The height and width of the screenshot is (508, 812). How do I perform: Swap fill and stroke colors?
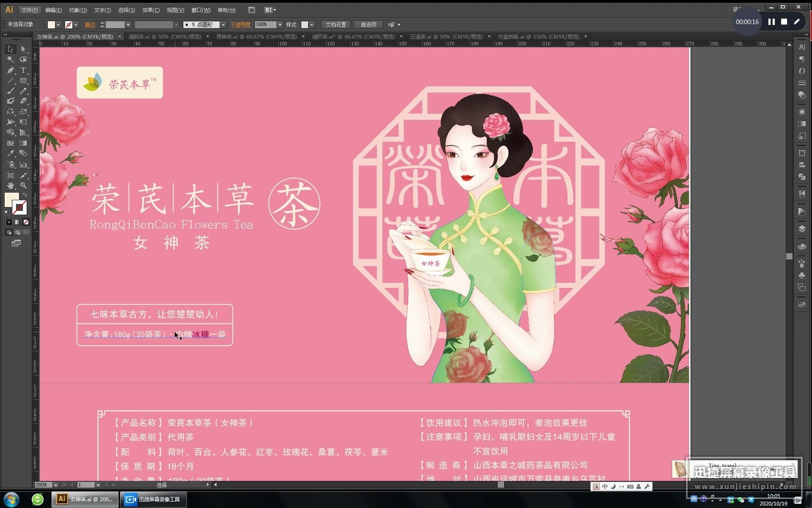pyautogui.click(x=25, y=195)
